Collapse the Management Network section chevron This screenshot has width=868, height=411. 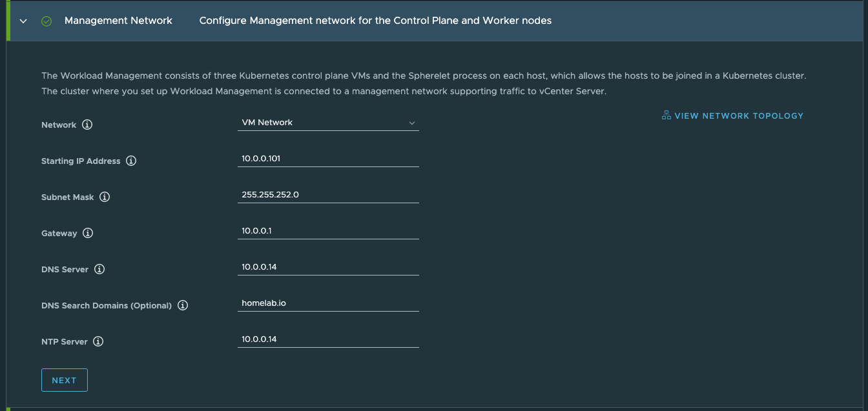pos(23,21)
